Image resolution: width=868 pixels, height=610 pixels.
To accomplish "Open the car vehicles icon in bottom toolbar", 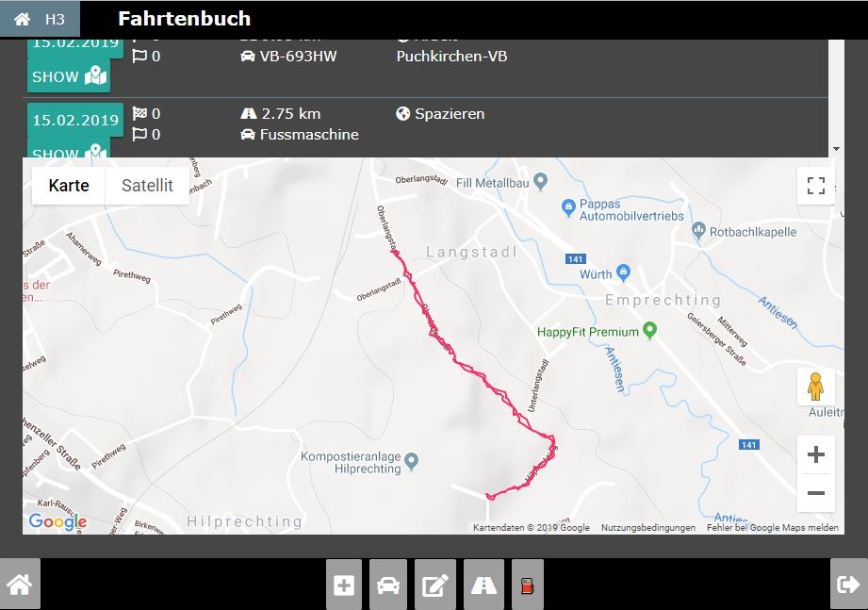I will click(388, 585).
